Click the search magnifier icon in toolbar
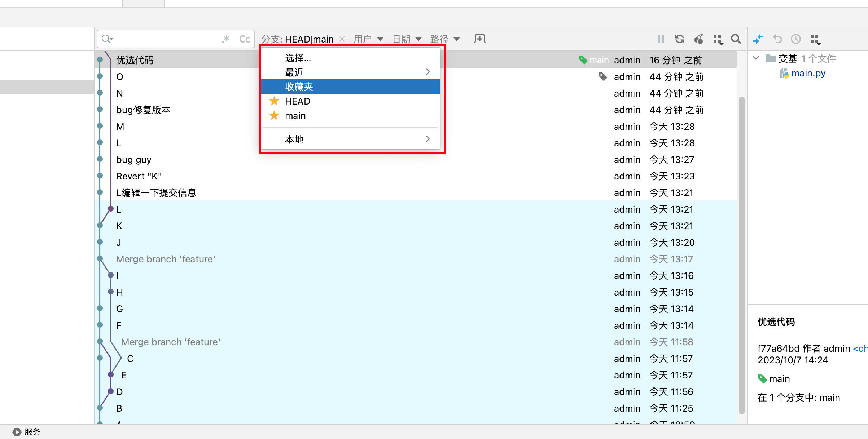Viewport: 868px width, 439px height. 735,39
